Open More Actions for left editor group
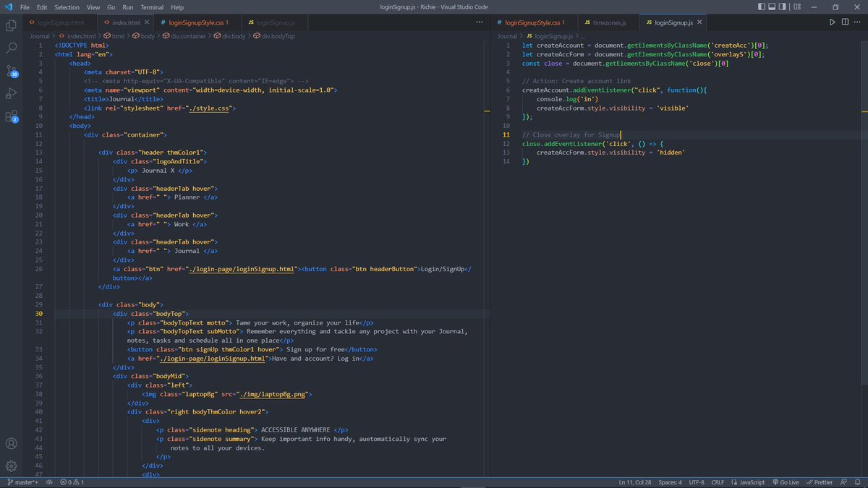Image resolution: width=868 pixels, height=488 pixels. tap(478, 23)
